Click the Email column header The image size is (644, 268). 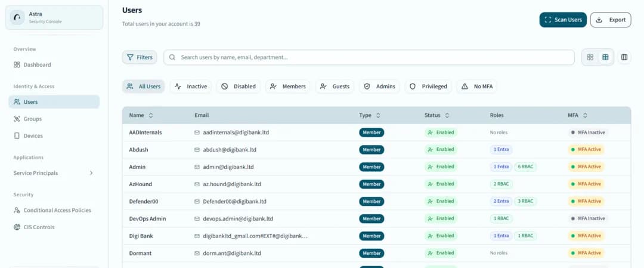pyautogui.click(x=202, y=116)
